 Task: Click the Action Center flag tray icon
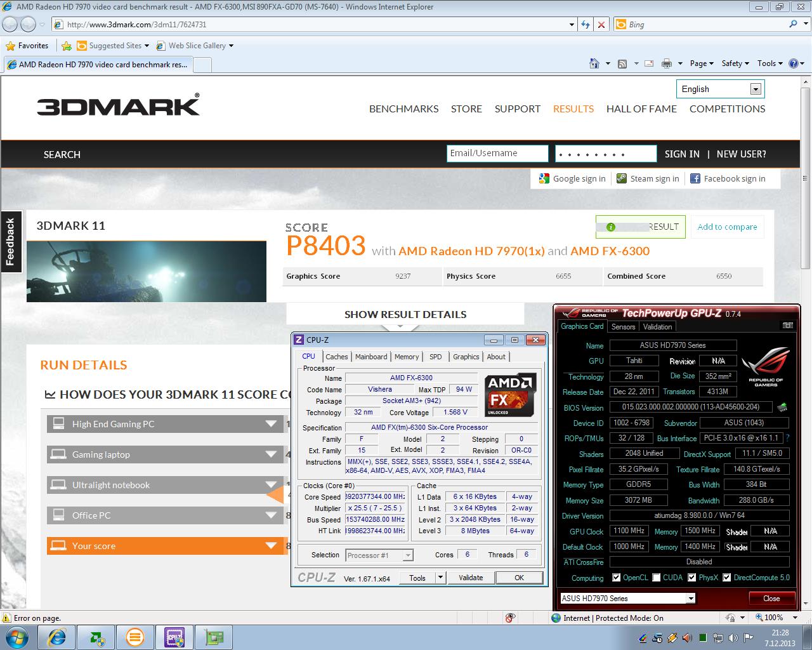pos(749,638)
